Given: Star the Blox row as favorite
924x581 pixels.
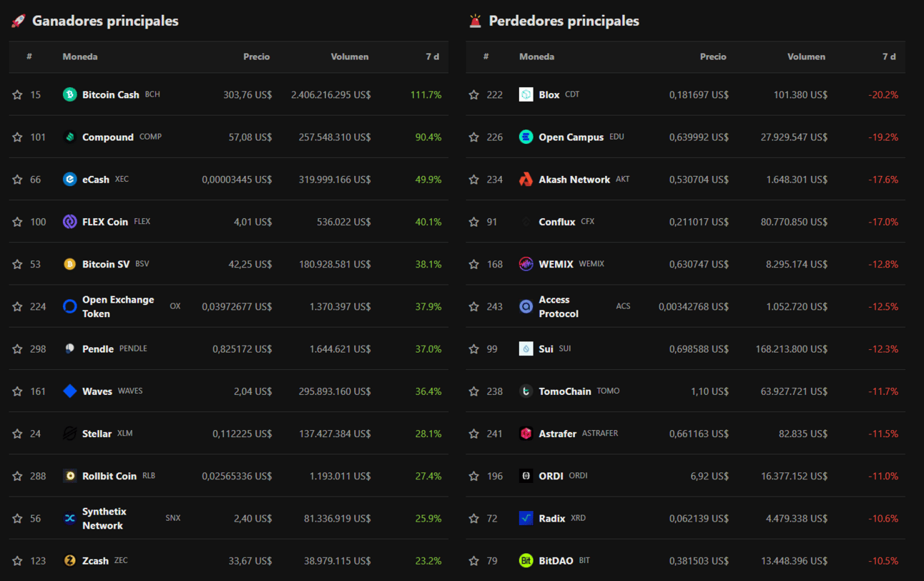Looking at the screenshot, I should pyautogui.click(x=473, y=94).
